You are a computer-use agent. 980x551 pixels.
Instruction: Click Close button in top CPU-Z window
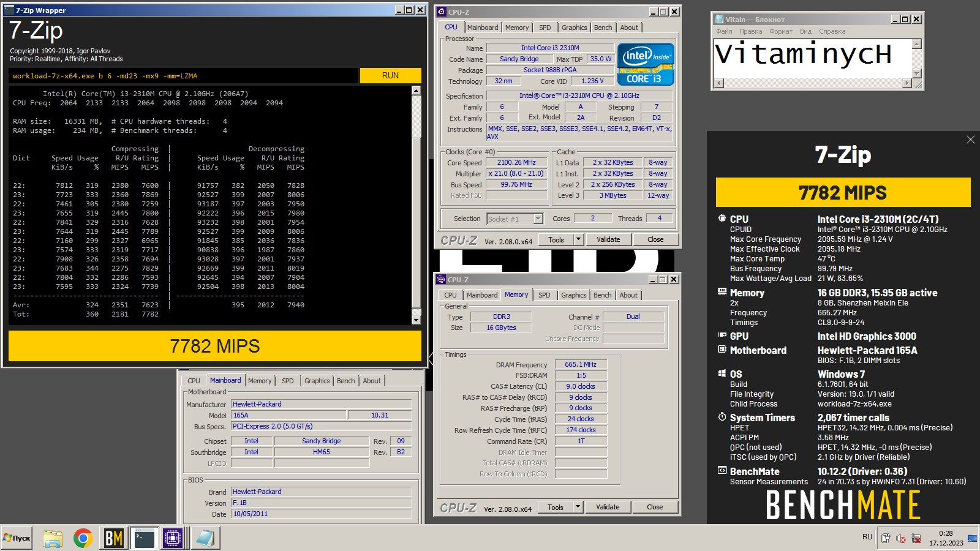(655, 239)
